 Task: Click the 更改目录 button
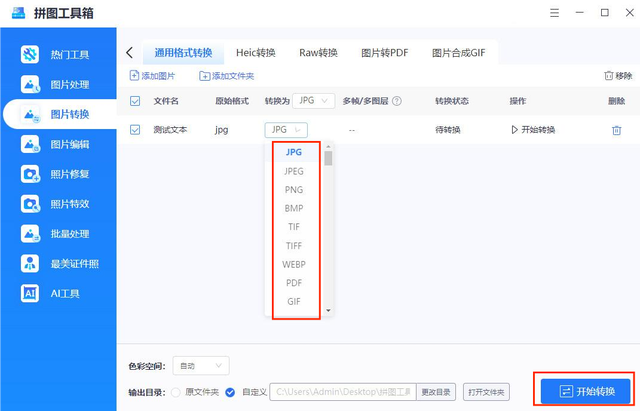[436, 392]
